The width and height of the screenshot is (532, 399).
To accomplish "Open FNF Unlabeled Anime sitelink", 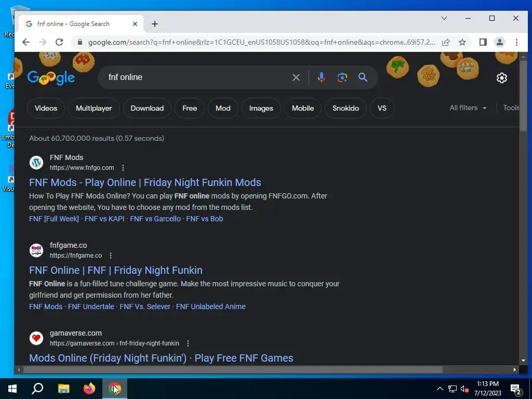I will pyautogui.click(x=211, y=307).
